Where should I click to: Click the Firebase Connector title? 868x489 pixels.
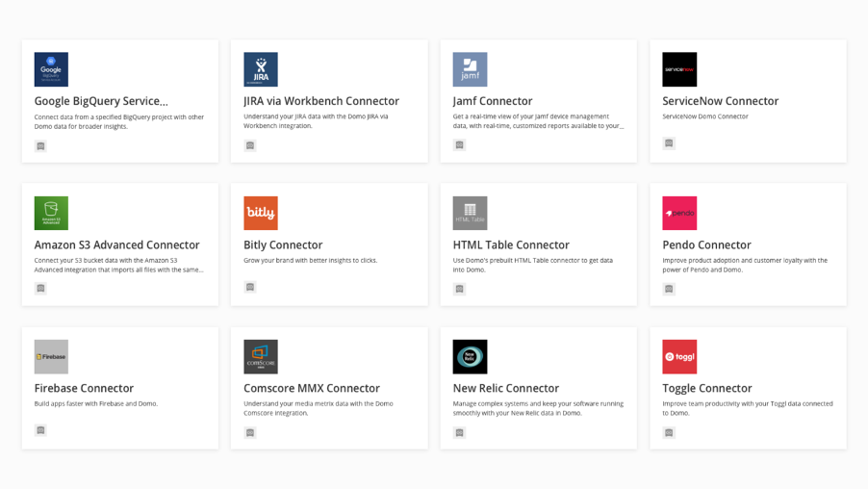(84, 388)
